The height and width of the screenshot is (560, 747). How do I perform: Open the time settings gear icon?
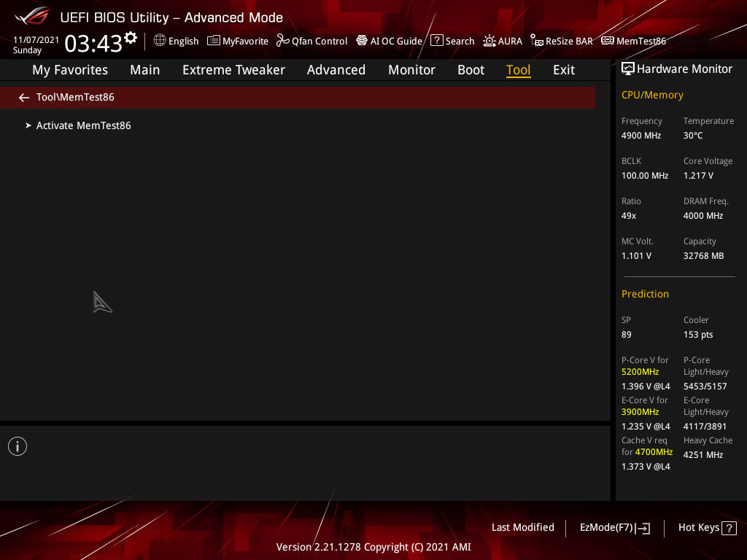click(131, 38)
